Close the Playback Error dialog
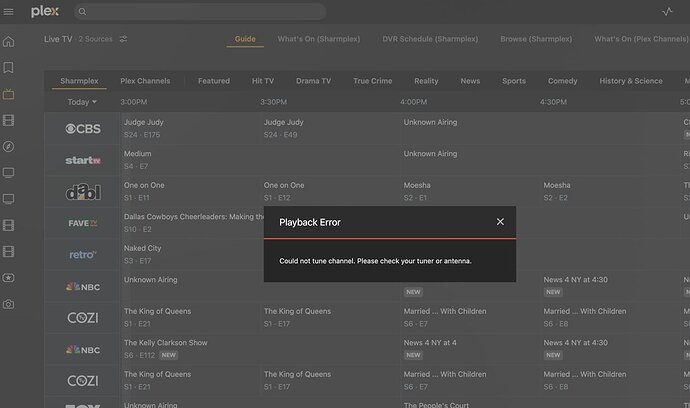This screenshot has height=408, width=690. (500, 222)
